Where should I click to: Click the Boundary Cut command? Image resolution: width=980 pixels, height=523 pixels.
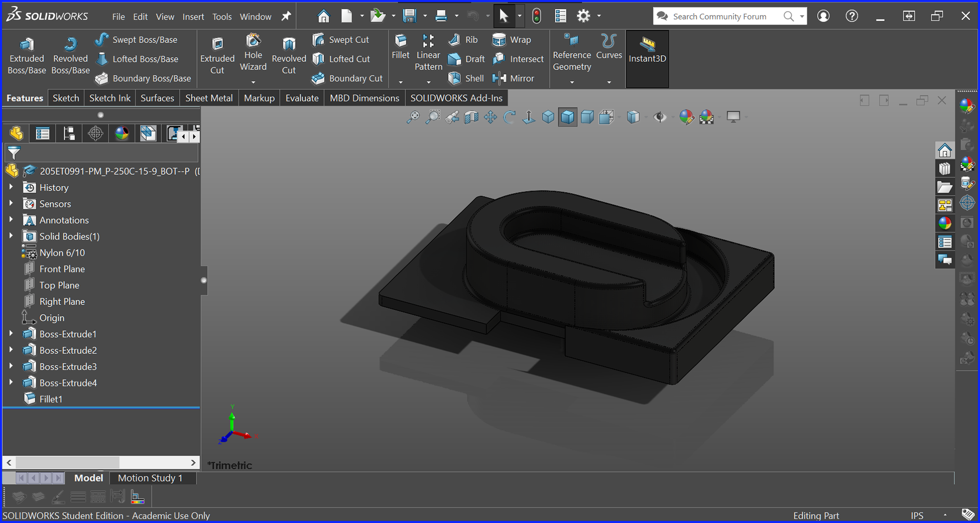tap(347, 78)
